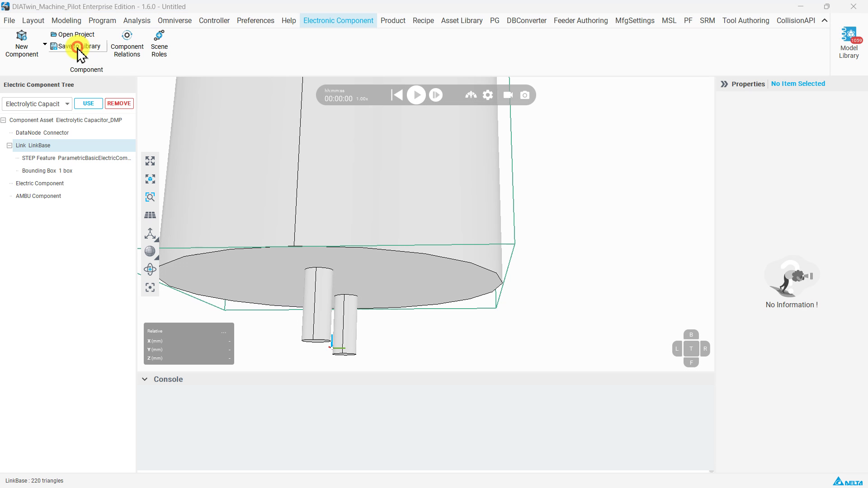The width and height of the screenshot is (868, 488).
Task: Open the DBConverter tab
Action: [527, 20]
